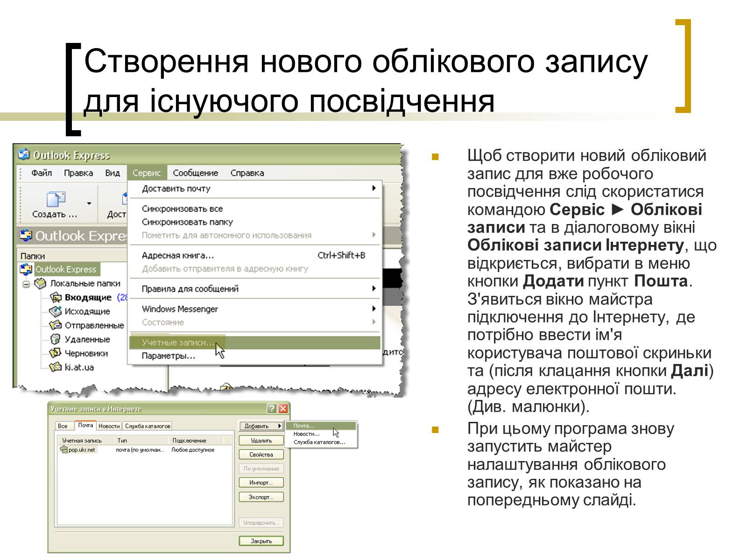The height and width of the screenshot is (560, 747).
Task: Open the Отправленные sent folder
Action: point(94,325)
